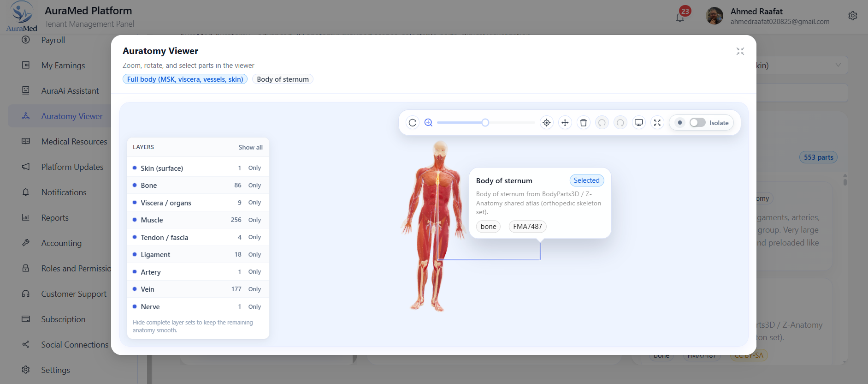
Task: Click the Artery layer name
Action: click(x=151, y=272)
